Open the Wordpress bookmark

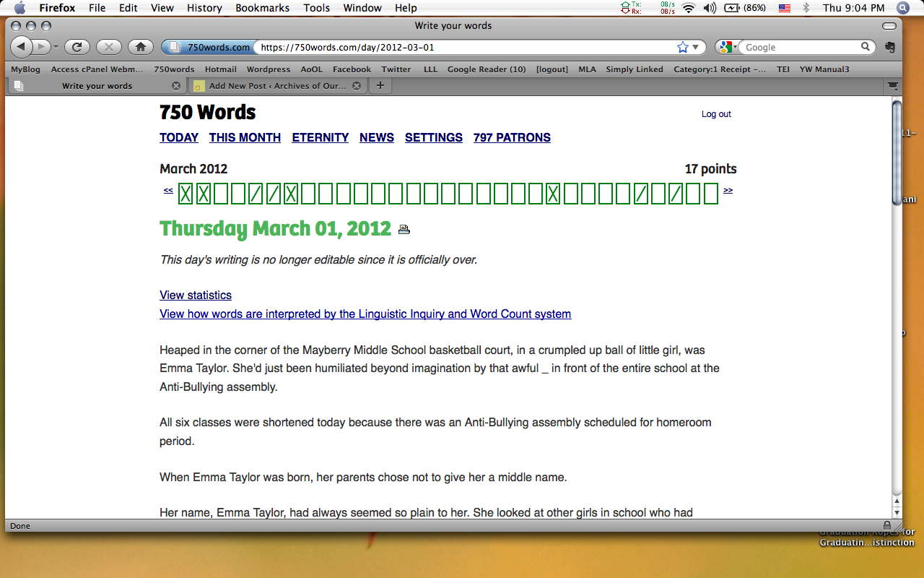tap(268, 69)
